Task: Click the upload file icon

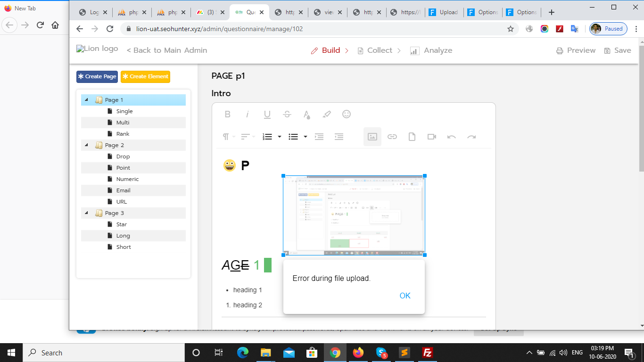Action: pos(412,137)
